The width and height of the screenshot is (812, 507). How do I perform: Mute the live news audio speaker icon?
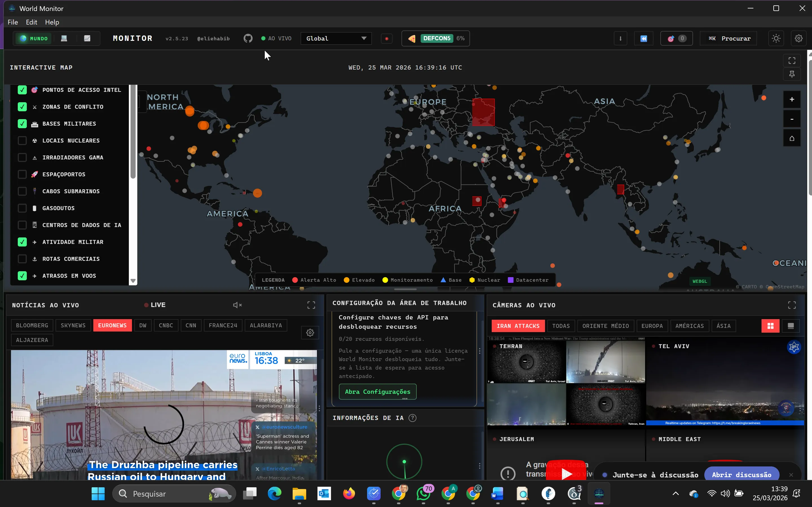pos(237,305)
